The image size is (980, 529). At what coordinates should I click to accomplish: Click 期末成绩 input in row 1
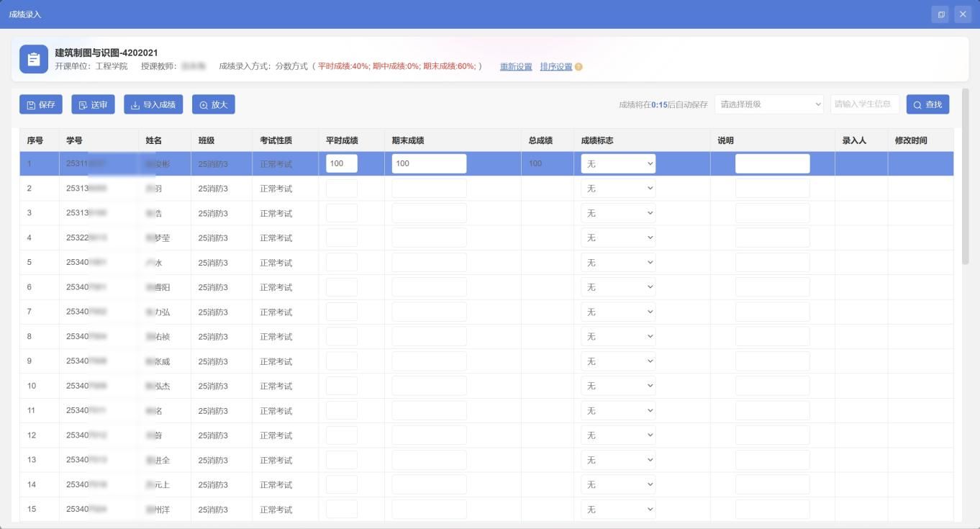pos(429,164)
